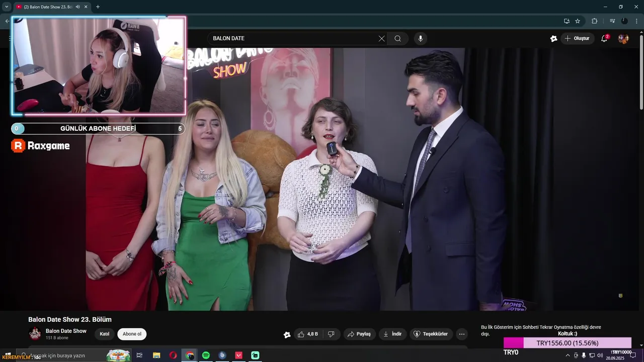
Task: Open Spotify from the taskbar
Action: 206,355
